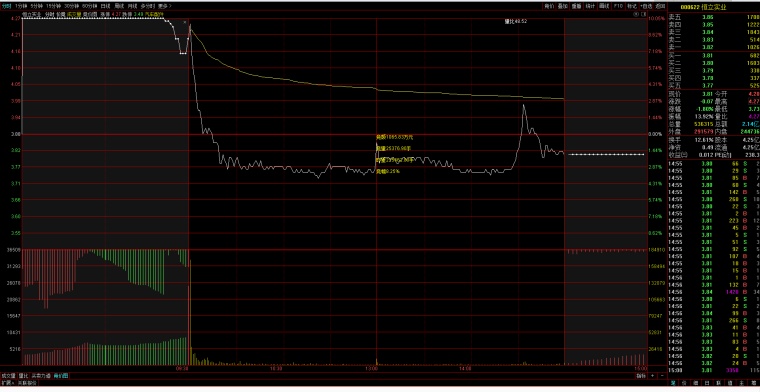
Task: Click the 标记 mark tool
Action: (632, 6)
